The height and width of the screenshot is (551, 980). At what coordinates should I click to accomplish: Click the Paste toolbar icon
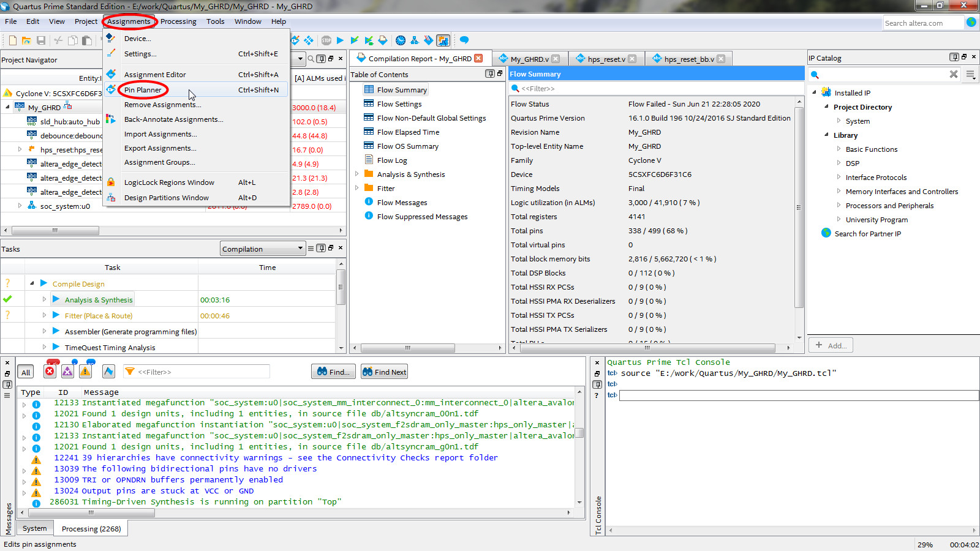87,40
